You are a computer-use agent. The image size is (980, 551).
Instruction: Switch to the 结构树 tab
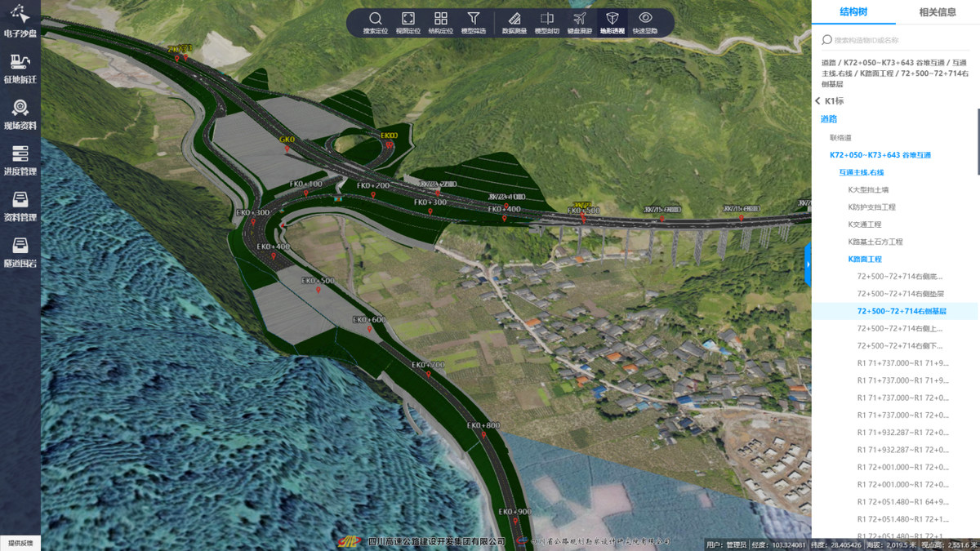point(853,12)
